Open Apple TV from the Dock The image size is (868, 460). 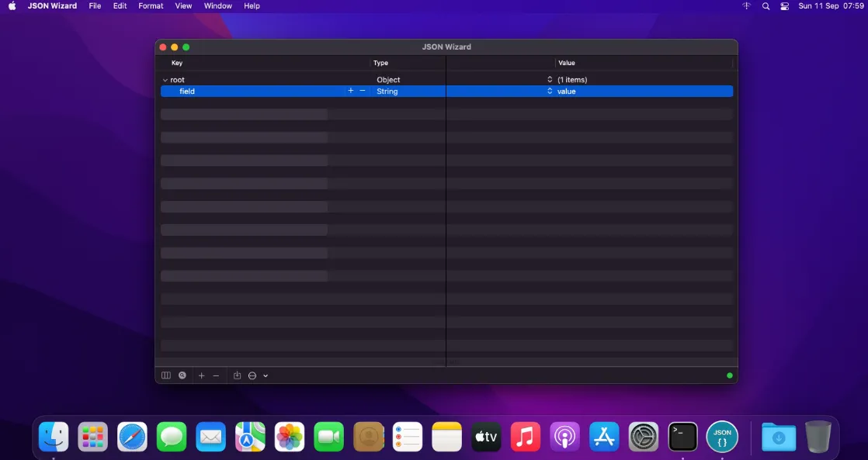pyautogui.click(x=486, y=437)
